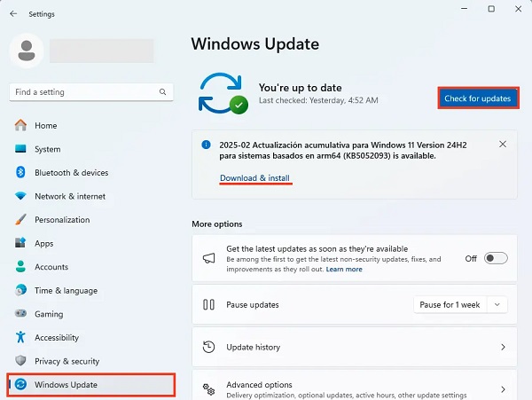Maximize the Settings window

tap(491, 9)
